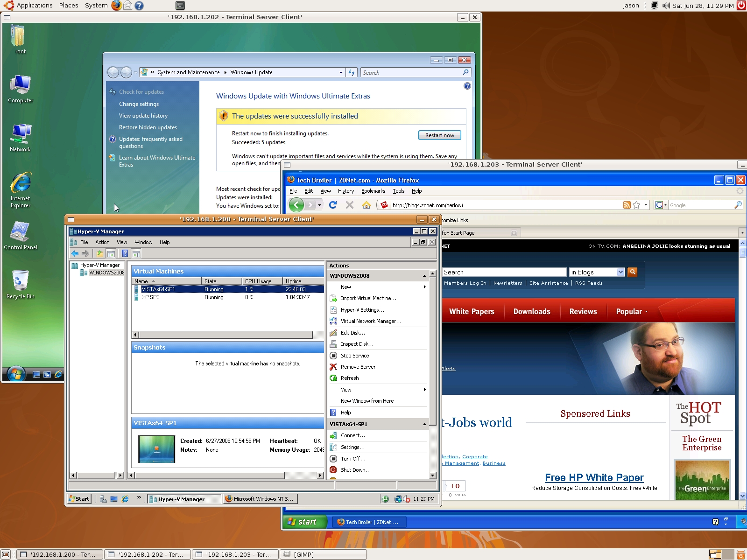Click Shut Down under the VISTAx64-SP1 actions
This screenshot has width=747, height=560.
pos(355,470)
